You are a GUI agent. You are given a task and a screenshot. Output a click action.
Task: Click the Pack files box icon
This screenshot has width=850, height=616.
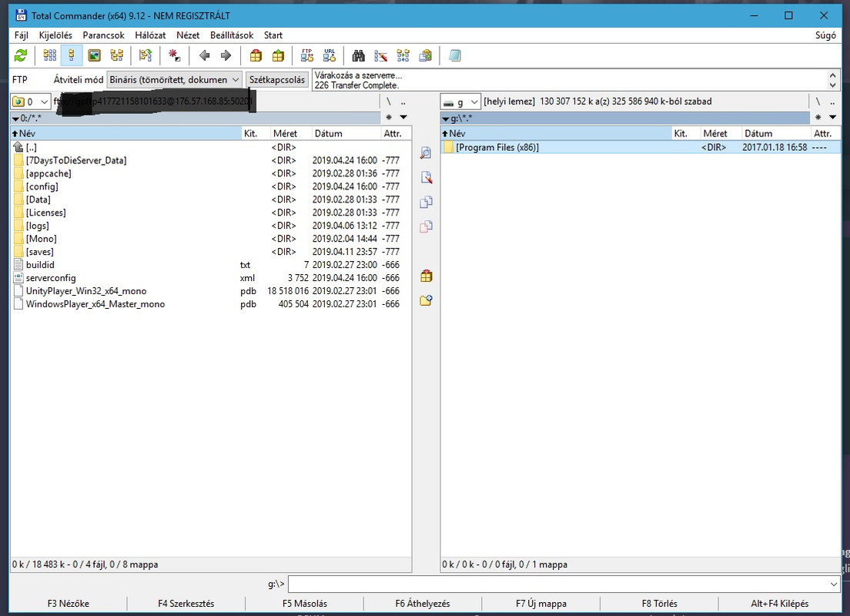click(256, 55)
